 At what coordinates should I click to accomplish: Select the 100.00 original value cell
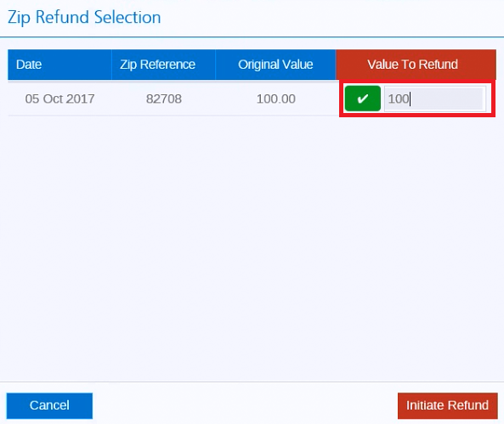pyautogui.click(x=276, y=99)
